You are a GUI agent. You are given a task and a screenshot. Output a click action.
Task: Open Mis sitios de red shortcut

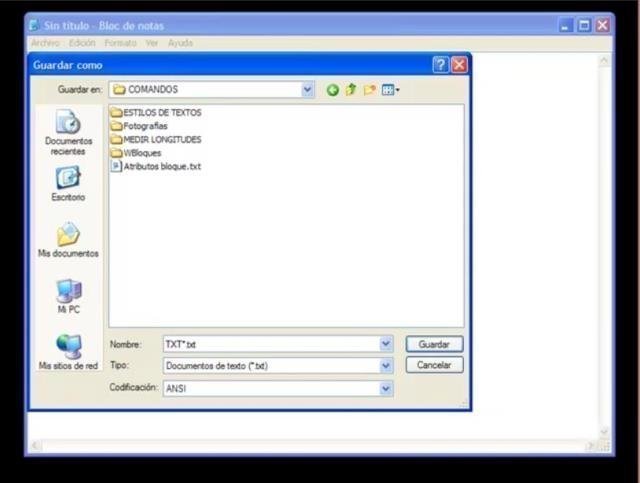[x=68, y=352]
